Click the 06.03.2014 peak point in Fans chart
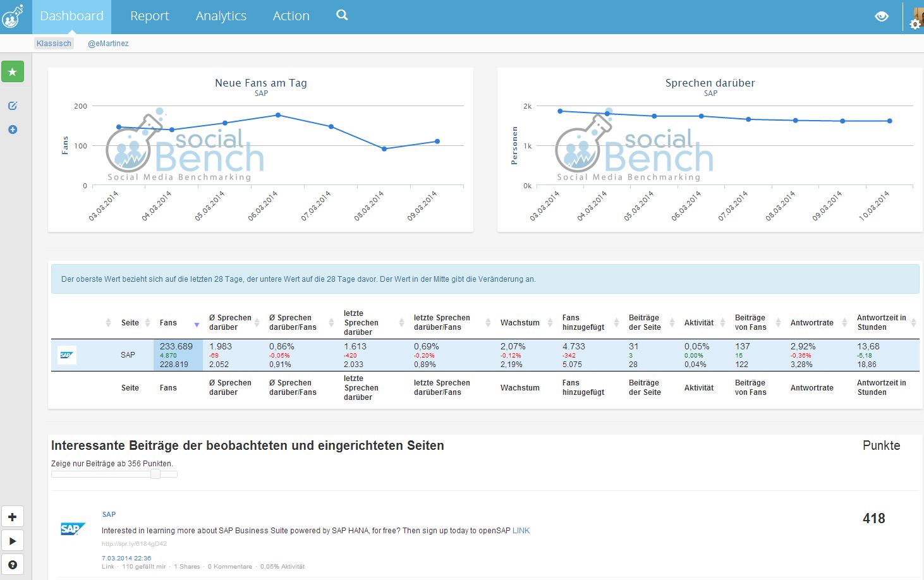 (x=278, y=115)
